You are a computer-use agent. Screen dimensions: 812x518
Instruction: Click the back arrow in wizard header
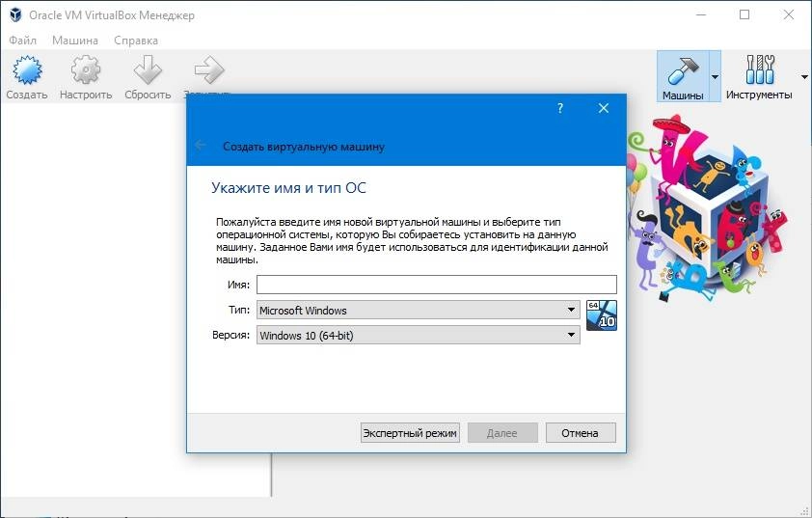[201, 146]
